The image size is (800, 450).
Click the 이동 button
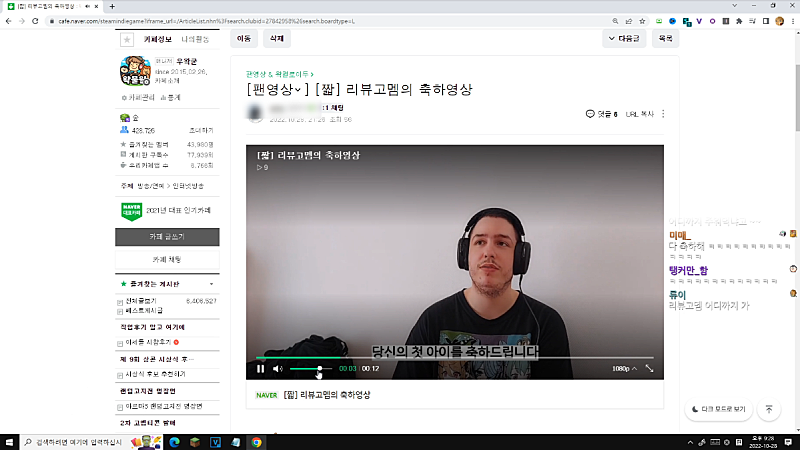point(244,38)
